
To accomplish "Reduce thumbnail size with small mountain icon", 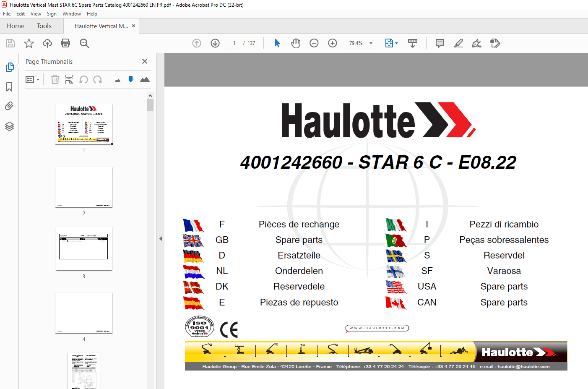I will point(117,80).
